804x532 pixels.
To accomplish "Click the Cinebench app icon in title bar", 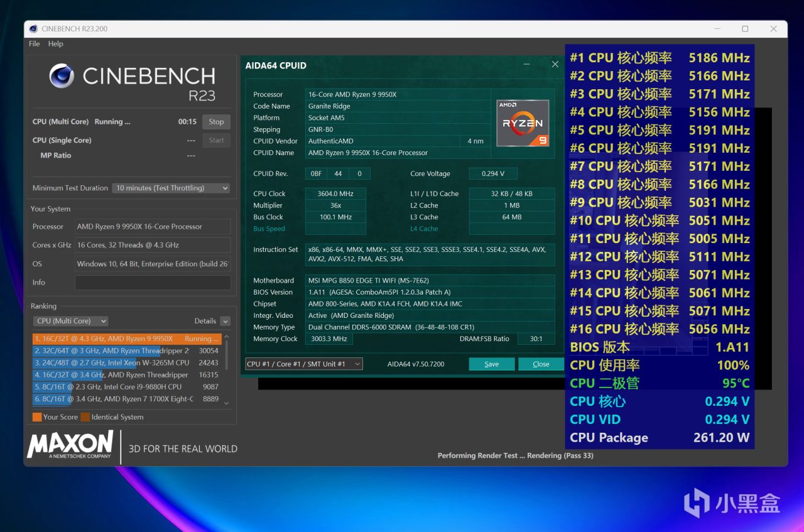I will [x=33, y=29].
